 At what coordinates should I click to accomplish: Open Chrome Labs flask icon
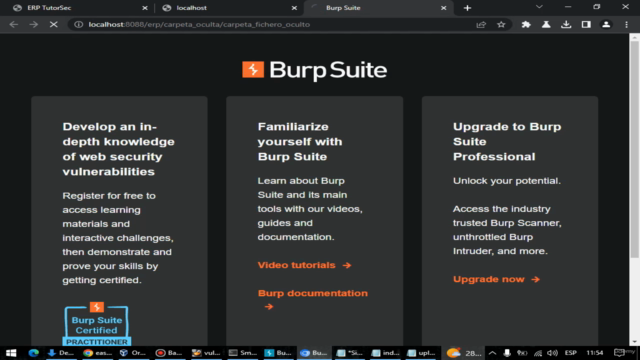pyautogui.click(x=546, y=24)
